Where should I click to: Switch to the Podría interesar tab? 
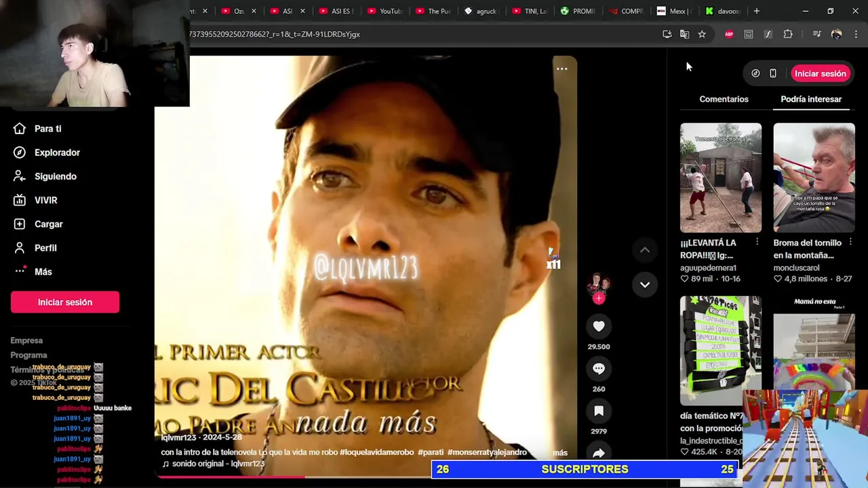(x=811, y=99)
